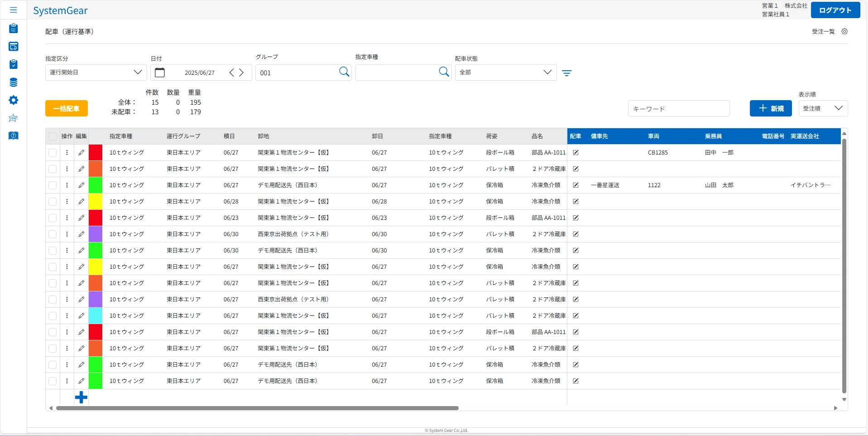The width and height of the screenshot is (868, 436).
Task: Click the purple color swatch in 06/30 row
Action: [x=96, y=234]
